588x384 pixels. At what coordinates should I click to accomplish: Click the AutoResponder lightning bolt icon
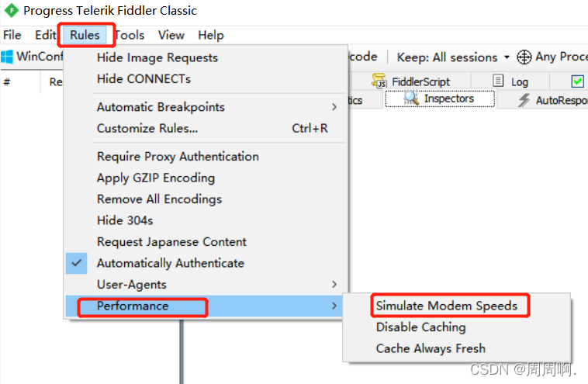[x=524, y=100]
